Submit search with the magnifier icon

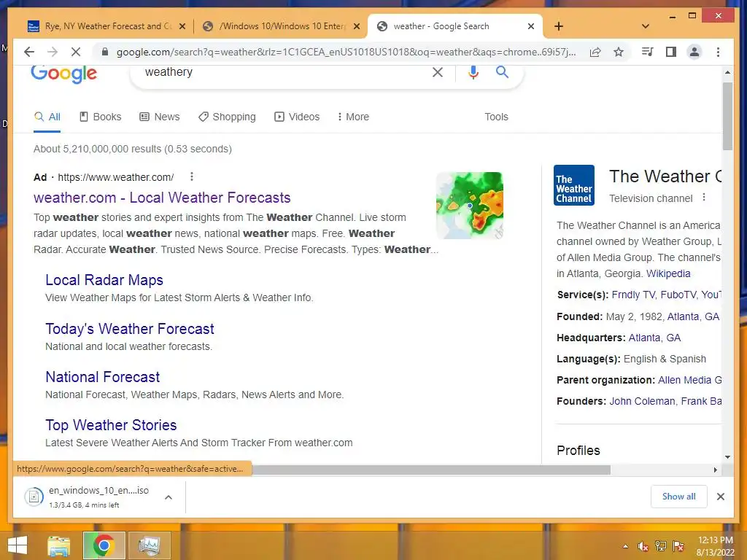click(502, 72)
